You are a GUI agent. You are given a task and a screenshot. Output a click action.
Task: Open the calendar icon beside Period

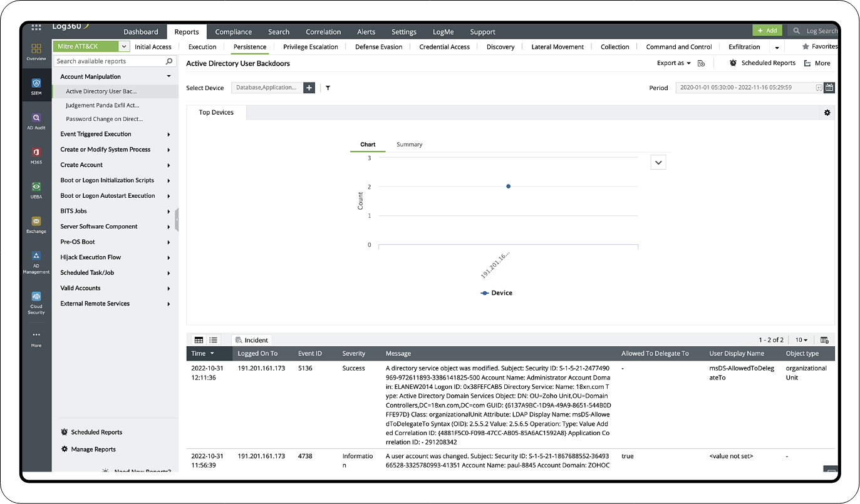[x=829, y=88]
